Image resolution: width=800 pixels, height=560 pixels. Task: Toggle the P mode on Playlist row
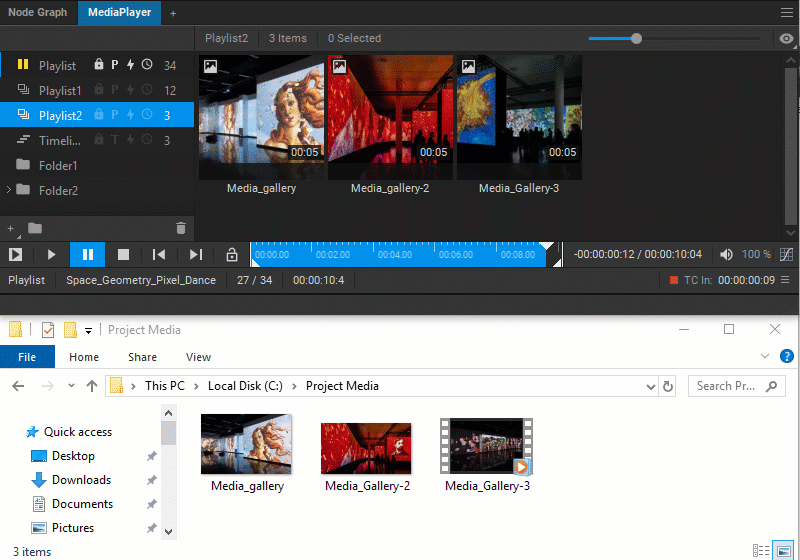[115, 65]
